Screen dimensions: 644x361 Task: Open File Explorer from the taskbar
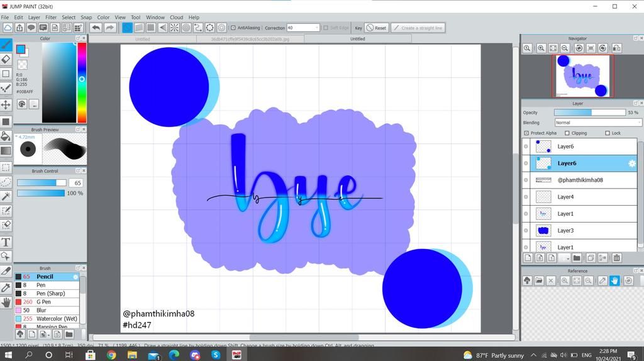coord(132,355)
